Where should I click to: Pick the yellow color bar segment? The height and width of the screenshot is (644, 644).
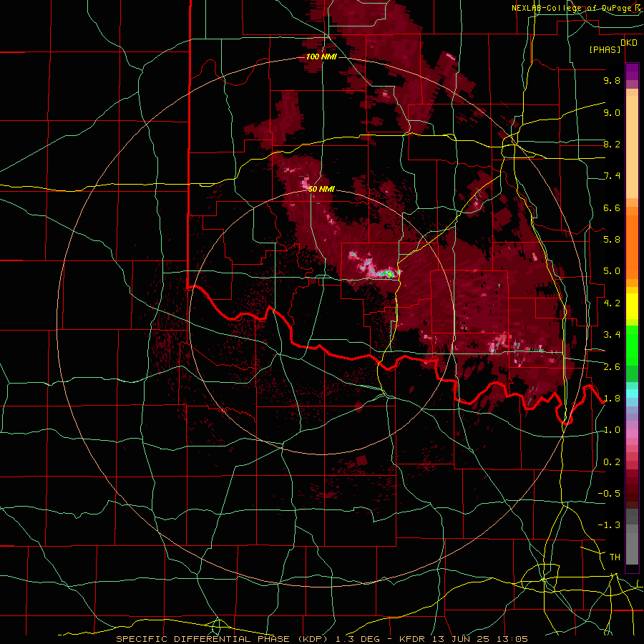pos(632,306)
